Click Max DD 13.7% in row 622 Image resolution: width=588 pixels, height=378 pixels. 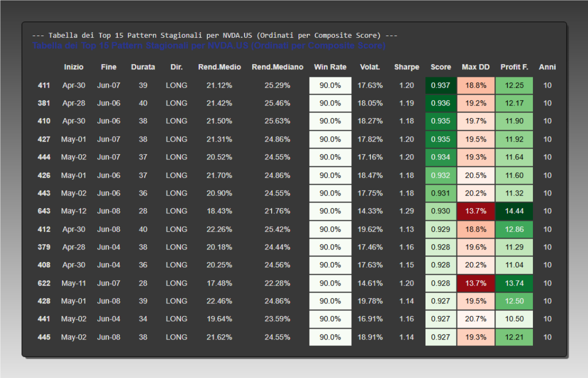pos(476,283)
